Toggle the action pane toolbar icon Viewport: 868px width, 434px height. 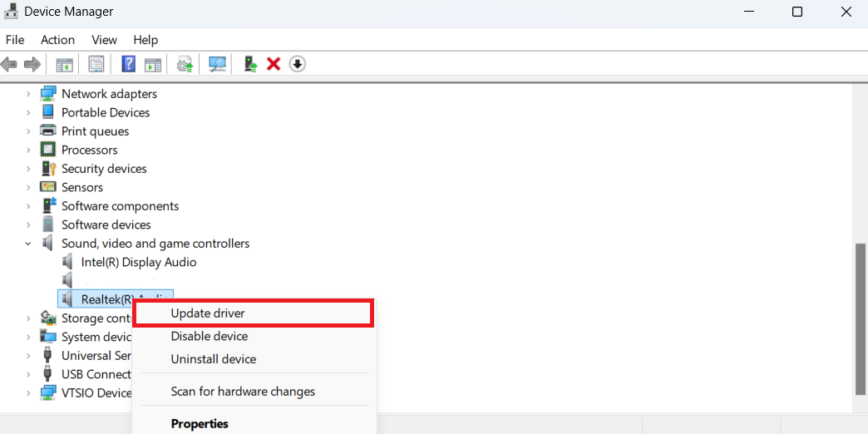153,65
